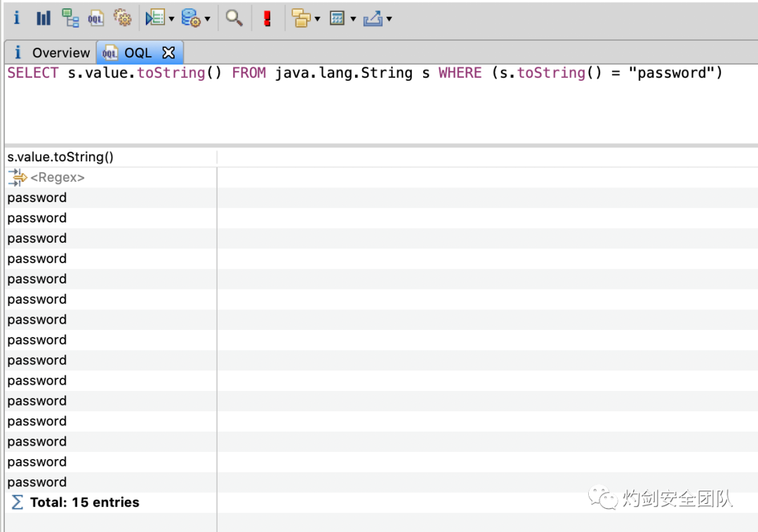Click the regex filter row icon
Viewport: 758px width, 532px height.
point(18,178)
